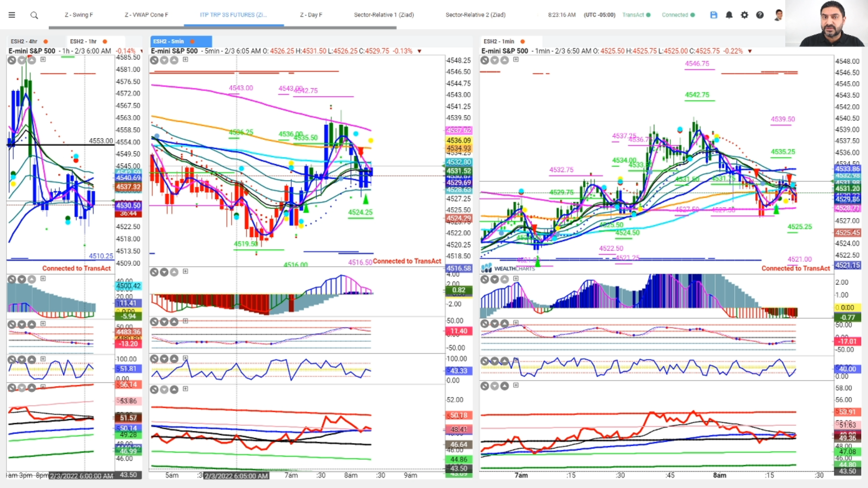The height and width of the screenshot is (488, 868).
Task: Move the 1hr chart price pane down
Action: 22,60
